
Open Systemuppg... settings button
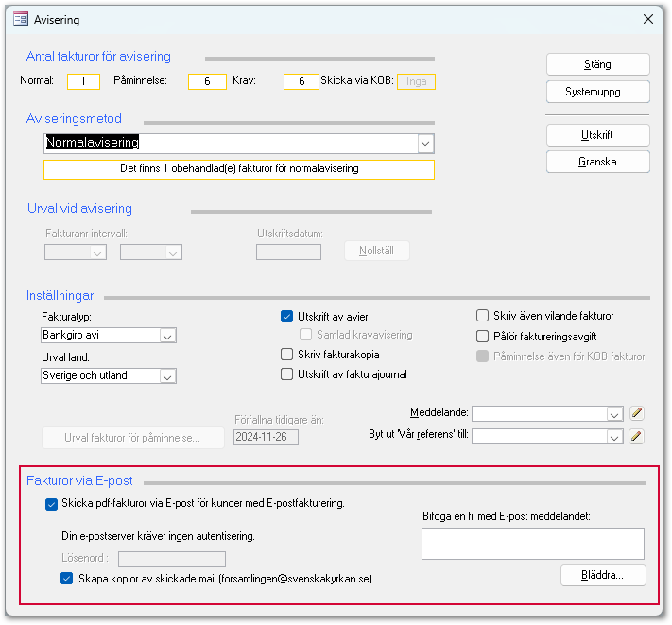(598, 92)
